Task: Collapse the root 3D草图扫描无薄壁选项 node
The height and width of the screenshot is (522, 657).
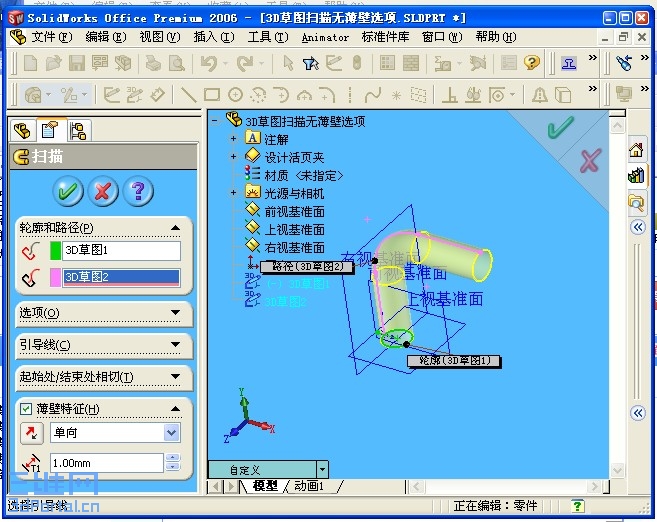Action: coord(215,121)
